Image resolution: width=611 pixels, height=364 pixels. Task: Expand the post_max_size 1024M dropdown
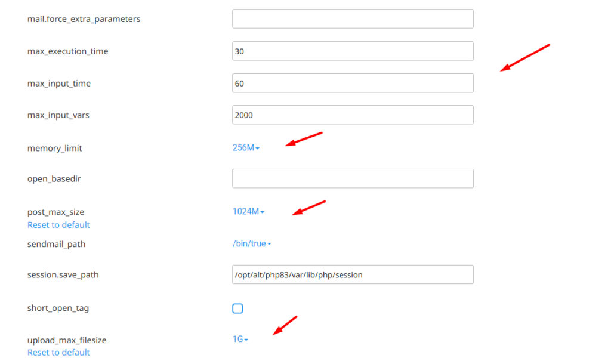pyautogui.click(x=248, y=211)
